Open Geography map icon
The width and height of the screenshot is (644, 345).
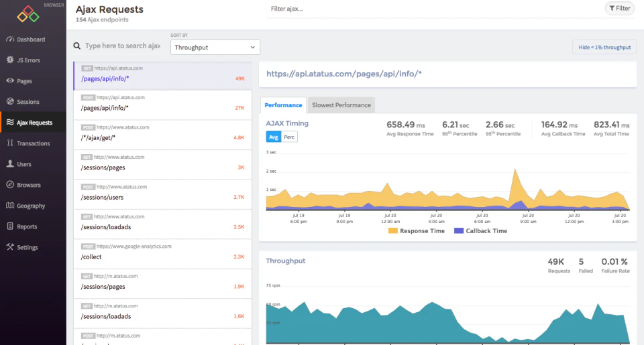click(x=10, y=206)
